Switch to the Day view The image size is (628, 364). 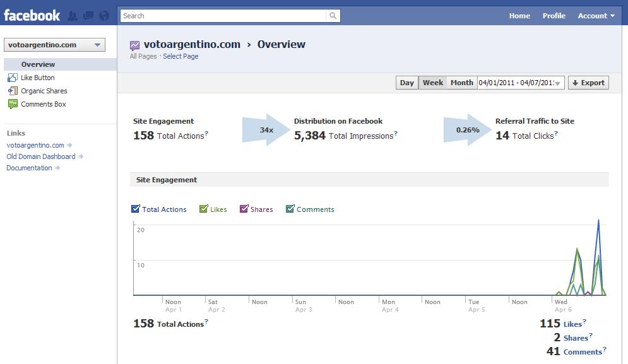coord(407,83)
